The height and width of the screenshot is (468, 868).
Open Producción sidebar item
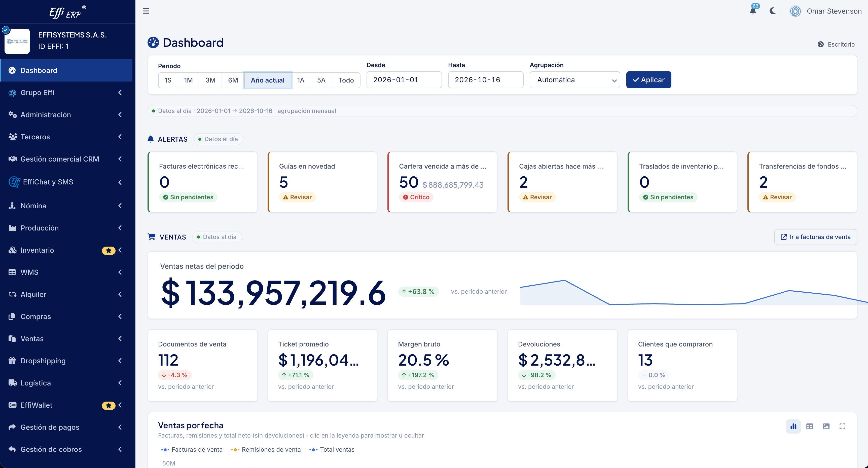point(66,228)
